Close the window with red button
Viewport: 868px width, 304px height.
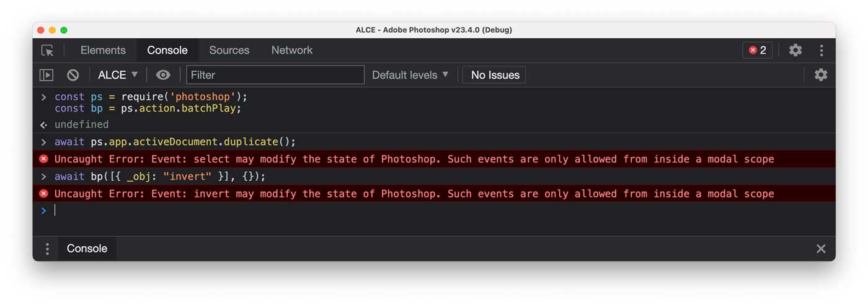click(x=41, y=30)
